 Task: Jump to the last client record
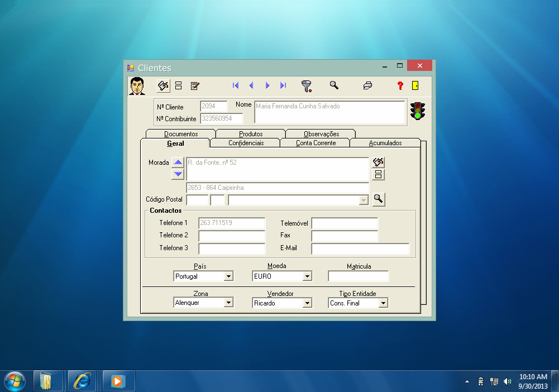(x=283, y=85)
